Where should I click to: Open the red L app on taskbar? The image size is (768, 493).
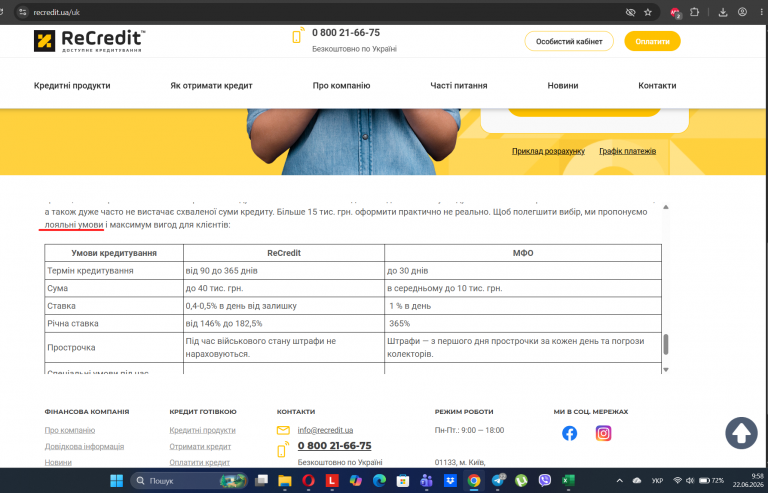tap(332, 481)
